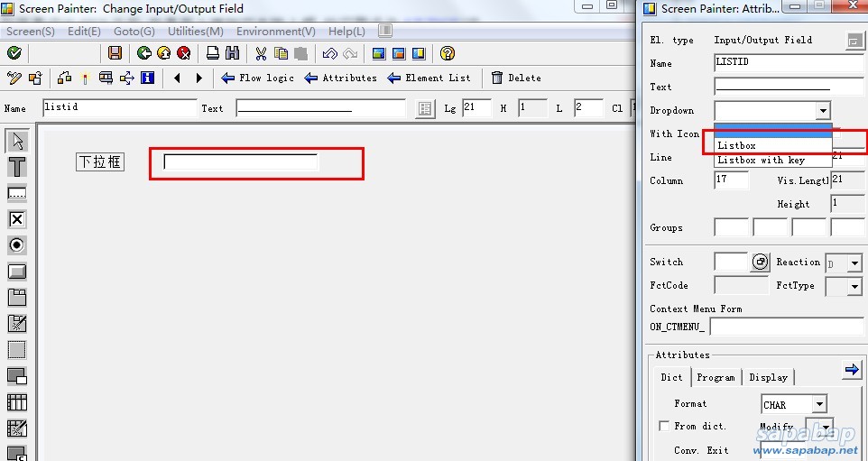The width and height of the screenshot is (868, 461).
Task: Click the Print icon in toolbar
Action: [x=213, y=53]
